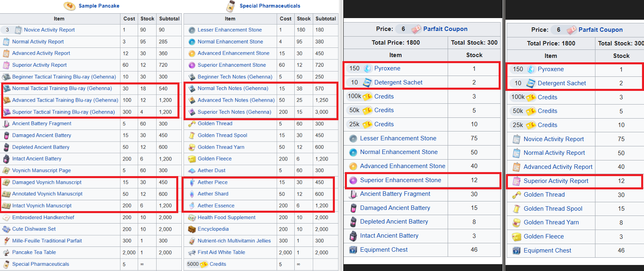644x271 pixels.
Task: Click "Total Price: 1800" in the left coupon table
Action: pos(395,43)
